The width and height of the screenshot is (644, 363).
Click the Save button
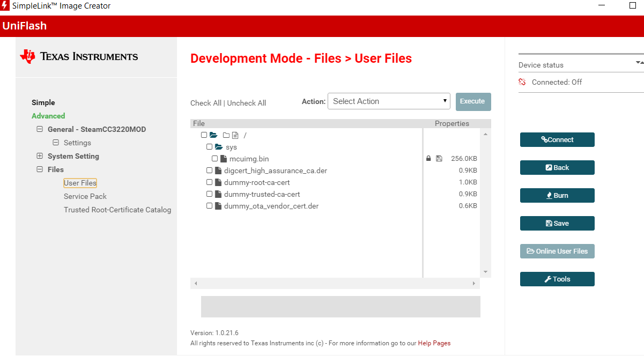557,223
